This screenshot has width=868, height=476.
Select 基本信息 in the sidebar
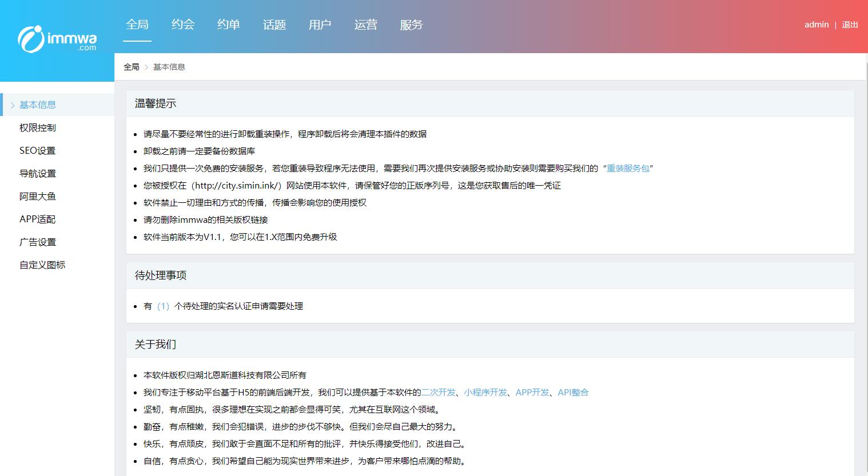coord(38,105)
